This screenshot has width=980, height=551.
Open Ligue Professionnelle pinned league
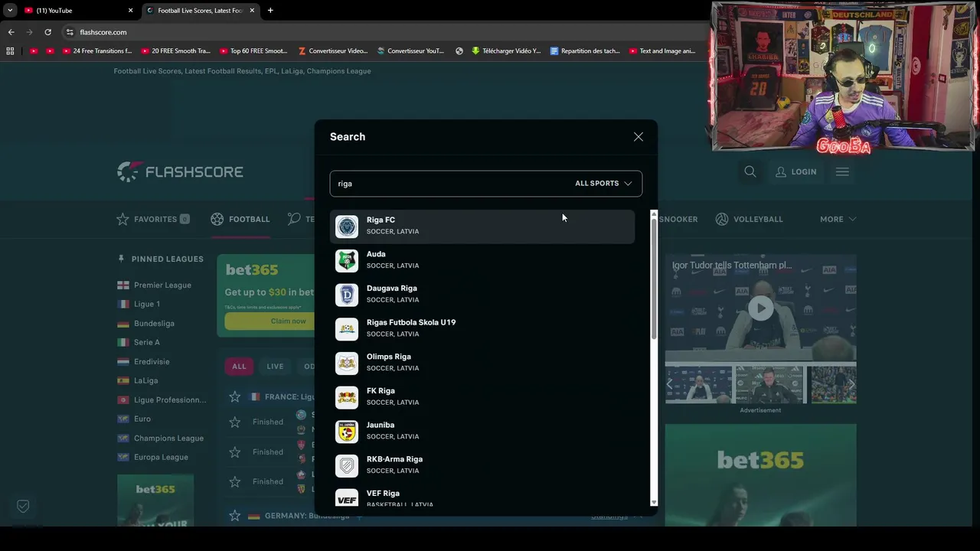(162, 400)
